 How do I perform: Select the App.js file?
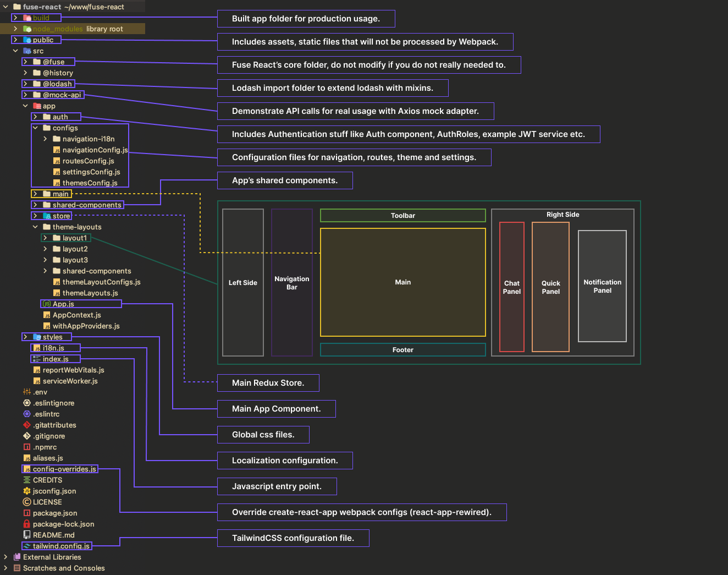pos(63,304)
